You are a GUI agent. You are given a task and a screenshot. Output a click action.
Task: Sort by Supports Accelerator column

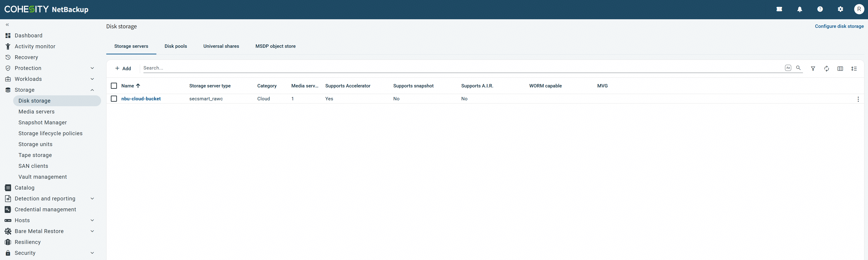point(348,86)
